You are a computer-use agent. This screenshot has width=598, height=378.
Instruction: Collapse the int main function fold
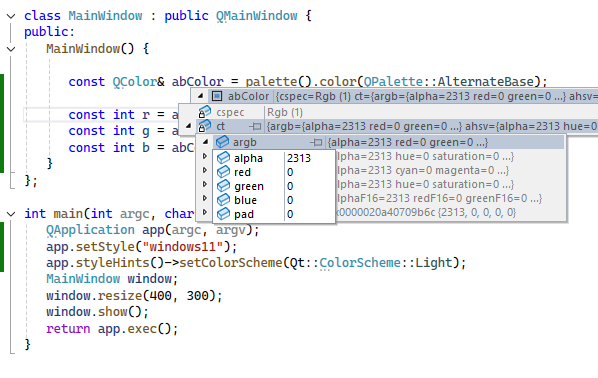pos(11,214)
